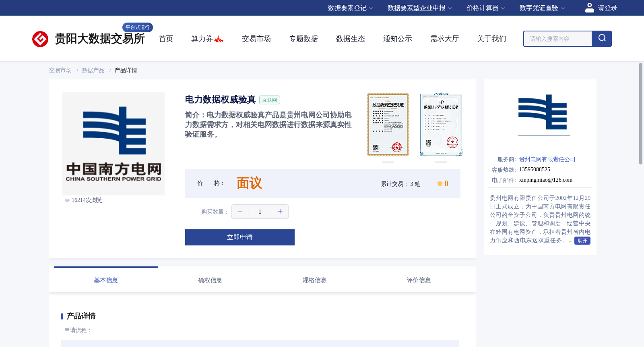Click the 面议 price text

pyautogui.click(x=249, y=183)
